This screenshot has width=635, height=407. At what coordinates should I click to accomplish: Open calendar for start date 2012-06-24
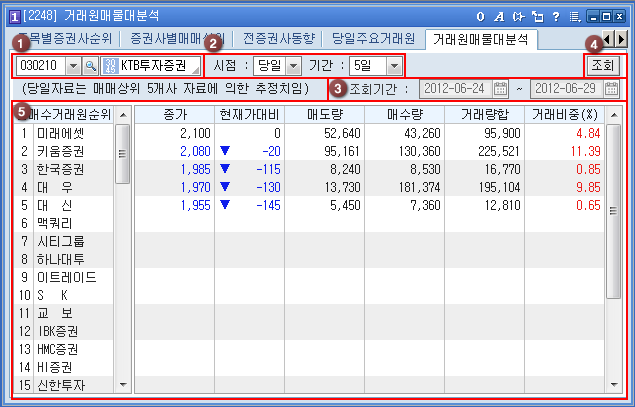coord(501,89)
